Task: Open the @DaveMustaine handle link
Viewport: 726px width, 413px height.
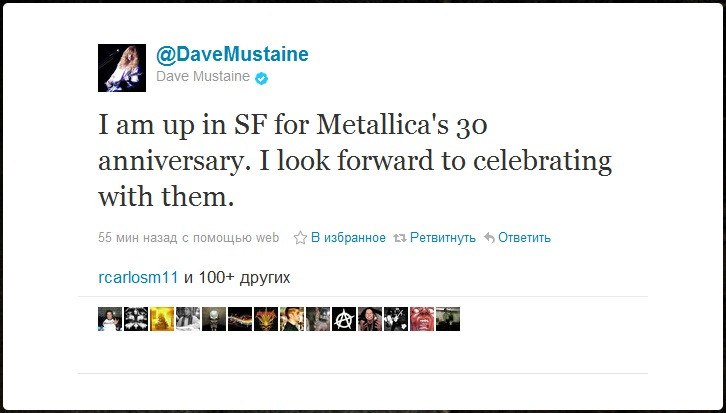Action: (232, 55)
